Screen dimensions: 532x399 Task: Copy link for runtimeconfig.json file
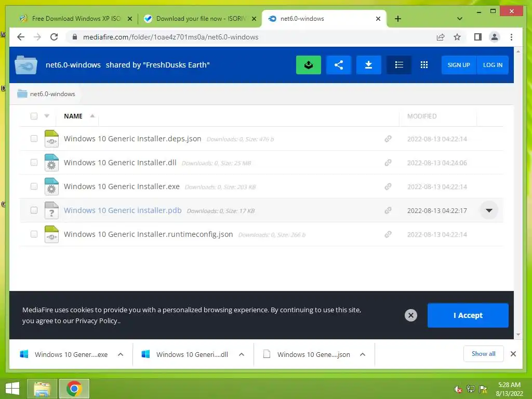click(388, 234)
